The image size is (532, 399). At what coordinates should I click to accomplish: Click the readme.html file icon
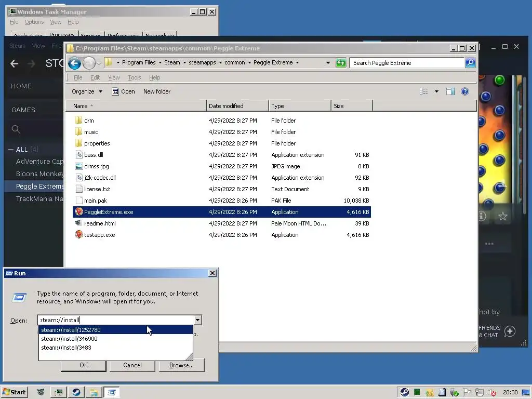[79, 223]
